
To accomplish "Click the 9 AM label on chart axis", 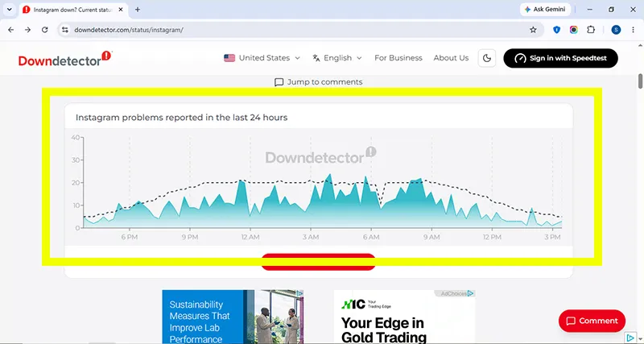I will pyautogui.click(x=431, y=237).
